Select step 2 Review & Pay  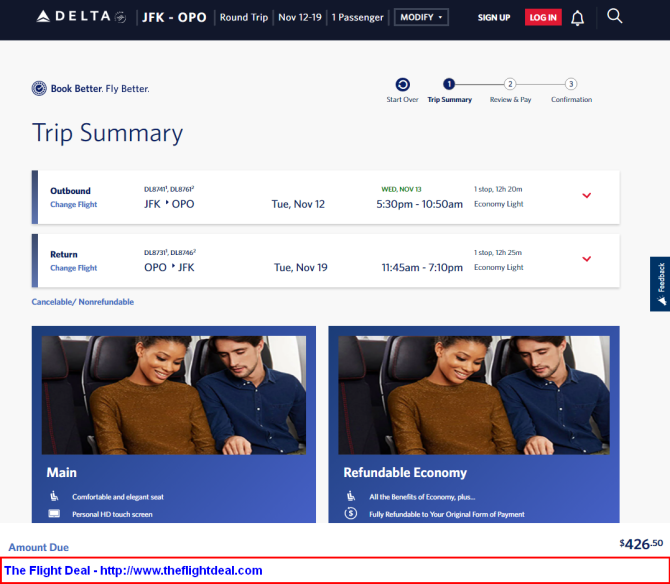pyautogui.click(x=510, y=84)
